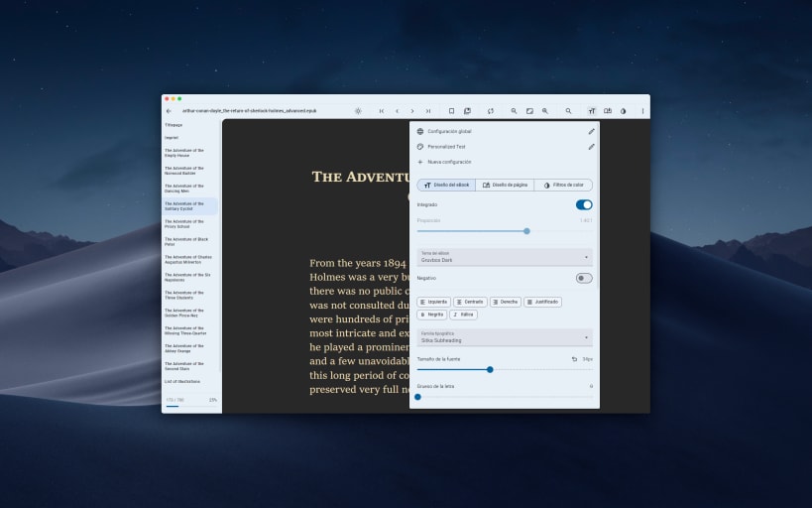Open The Adventure of the Empty House
Viewport: 812px width, 508px height.
point(190,153)
